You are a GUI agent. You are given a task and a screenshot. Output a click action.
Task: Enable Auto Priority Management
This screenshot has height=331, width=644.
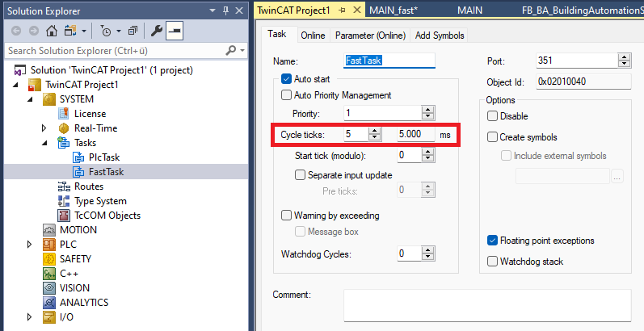tap(286, 95)
